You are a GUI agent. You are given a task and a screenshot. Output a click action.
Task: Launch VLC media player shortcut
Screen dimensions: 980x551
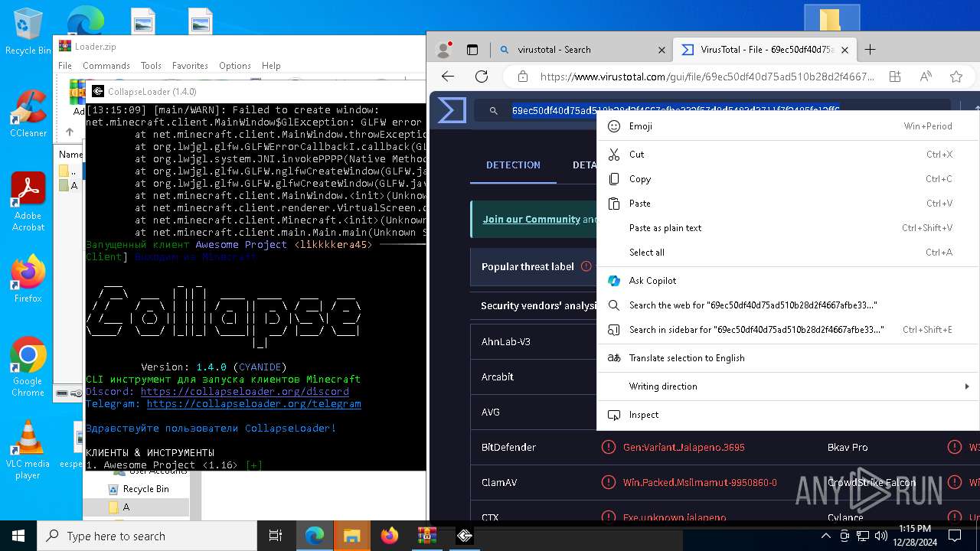click(x=28, y=450)
